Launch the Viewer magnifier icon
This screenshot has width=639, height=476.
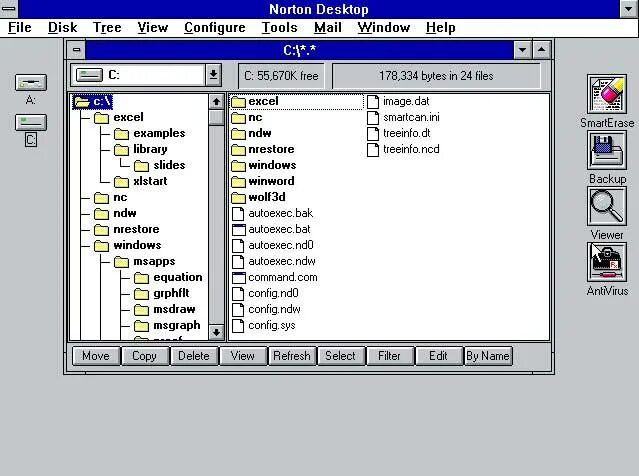(x=607, y=206)
